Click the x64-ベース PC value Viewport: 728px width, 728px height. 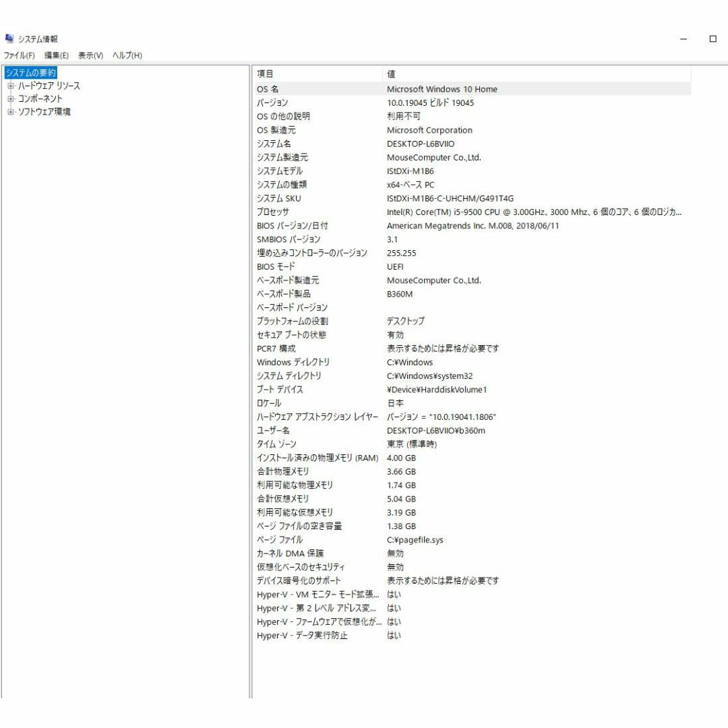[x=411, y=185]
